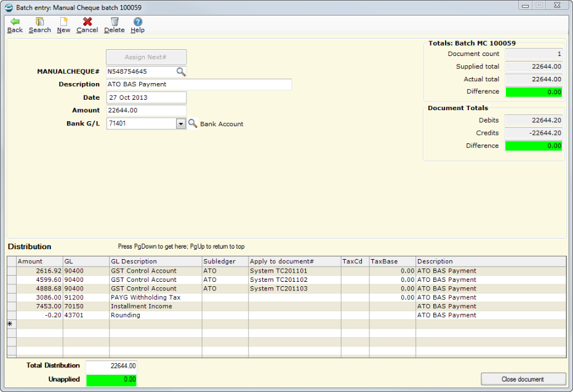Click the Bank Account lookup magnifier
Screen dimensions: 573x392
click(x=193, y=124)
